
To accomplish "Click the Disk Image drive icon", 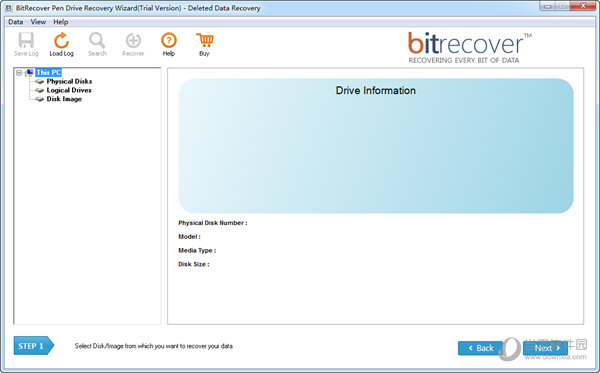I will coord(39,99).
